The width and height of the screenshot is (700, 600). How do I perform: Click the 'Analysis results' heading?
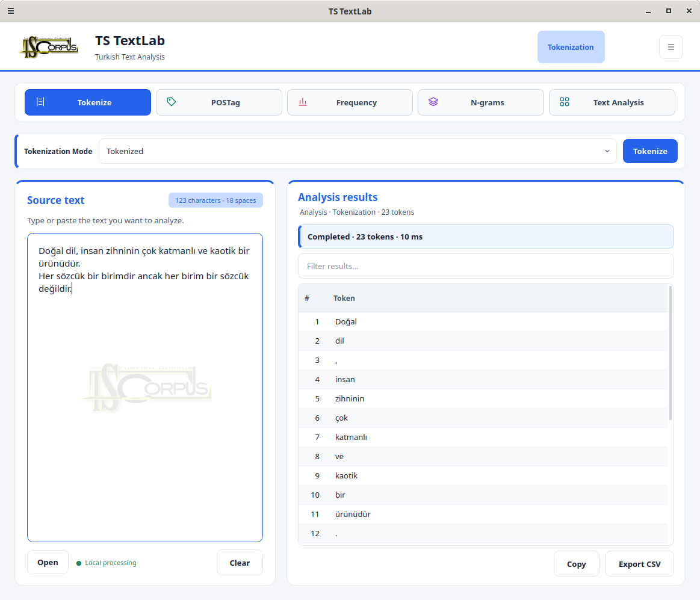[x=338, y=197]
